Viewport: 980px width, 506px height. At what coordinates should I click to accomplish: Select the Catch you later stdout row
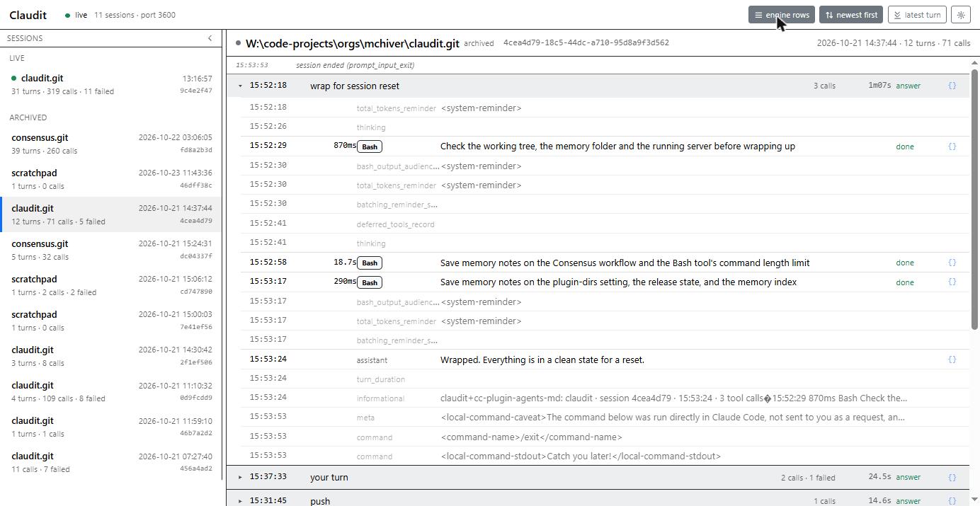point(605,456)
